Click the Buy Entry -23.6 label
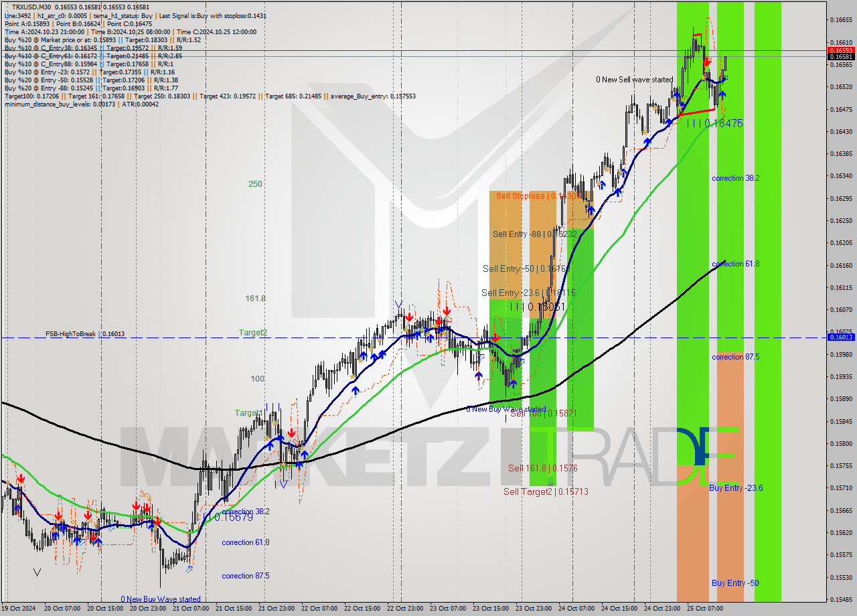The width and height of the screenshot is (857, 616). pyautogui.click(x=736, y=487)
